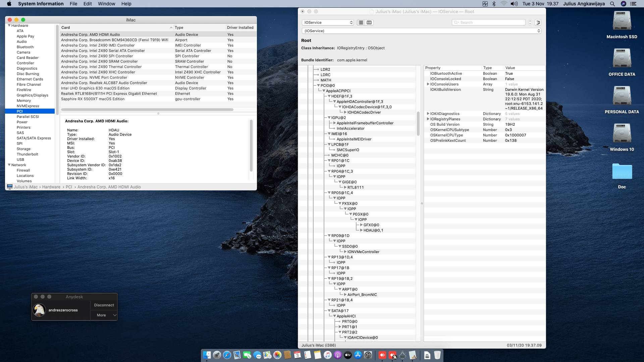
Task: Open the (IOService) path popup menu
Action: (x=422, y=31)
